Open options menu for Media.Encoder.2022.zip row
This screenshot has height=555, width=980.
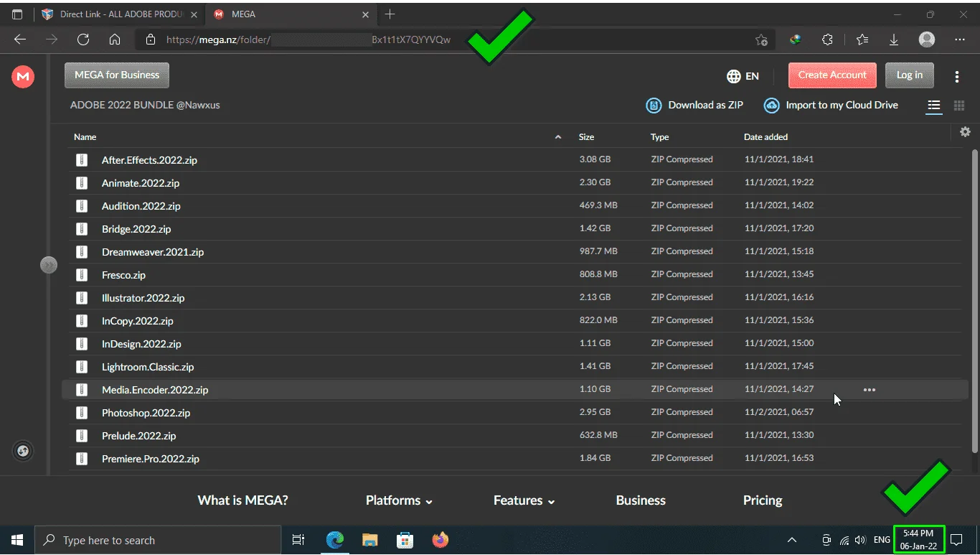(x=870, y=390)
